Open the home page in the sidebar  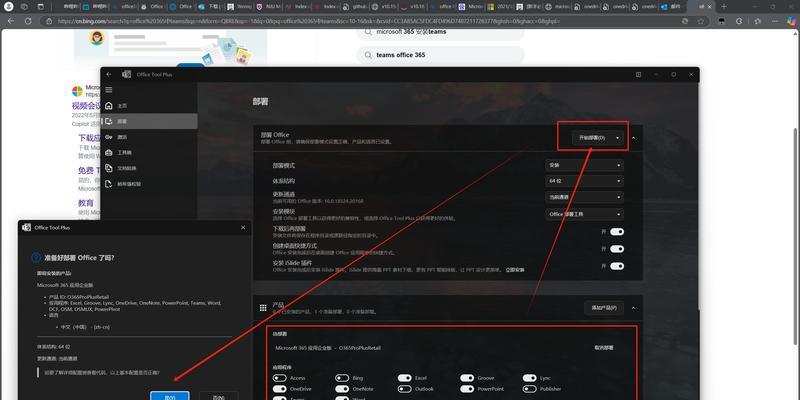pos(149,106)
